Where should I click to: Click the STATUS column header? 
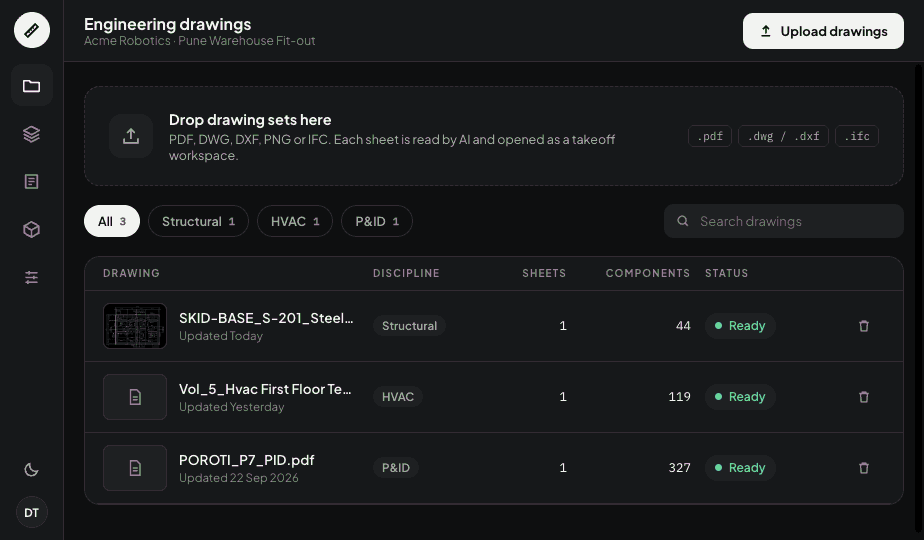tap(727, 273)
